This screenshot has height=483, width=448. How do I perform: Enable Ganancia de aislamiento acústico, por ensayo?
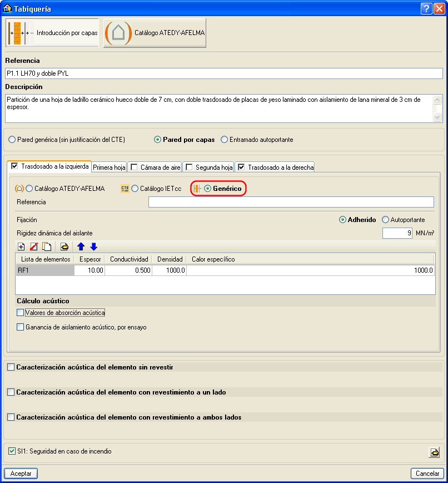[x=21, y=327]
